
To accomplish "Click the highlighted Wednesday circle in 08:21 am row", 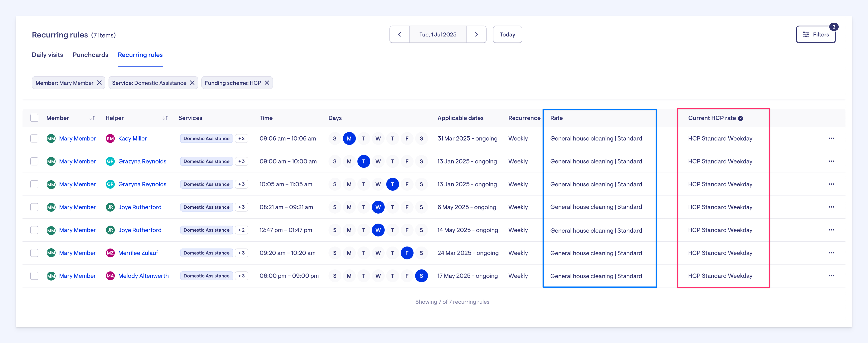I will 378,207.
